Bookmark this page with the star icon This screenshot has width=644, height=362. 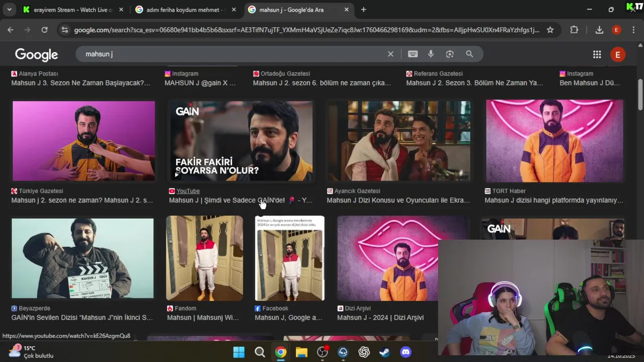(550, 30)
